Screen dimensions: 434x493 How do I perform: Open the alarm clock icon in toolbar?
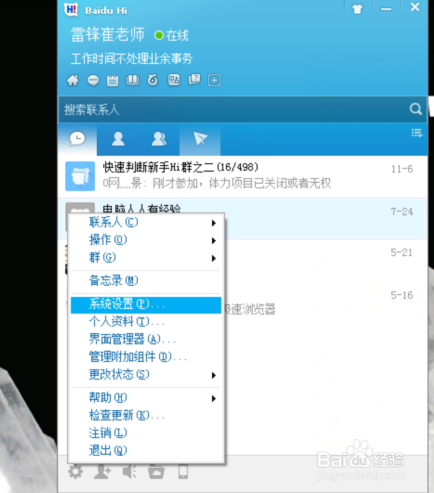click(x=153, y=80)
